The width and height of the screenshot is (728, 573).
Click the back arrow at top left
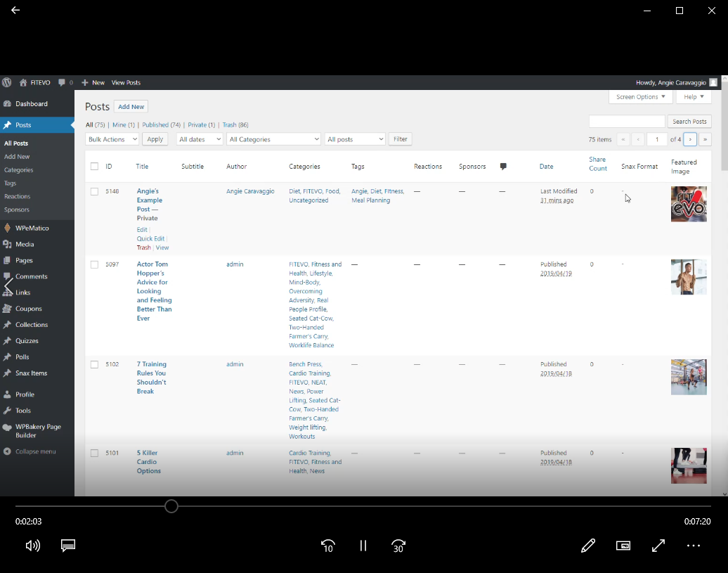tap(15, 11)
